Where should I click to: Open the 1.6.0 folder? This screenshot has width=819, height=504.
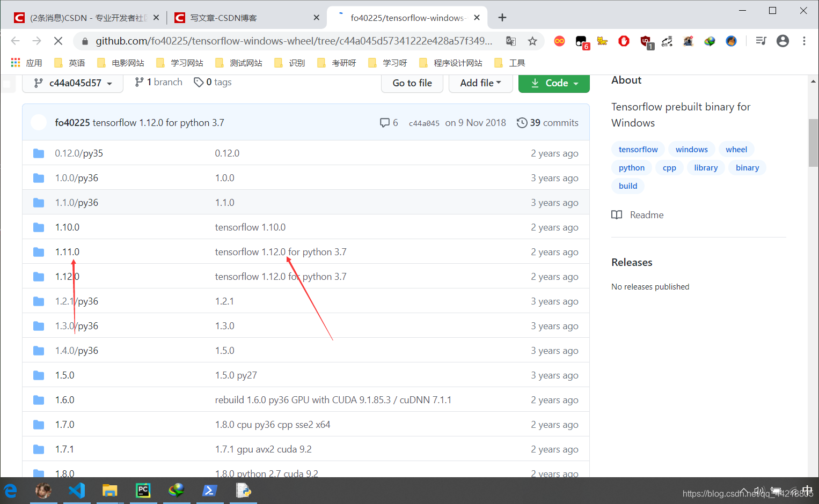pyautogui.click(x=64, y=400)
